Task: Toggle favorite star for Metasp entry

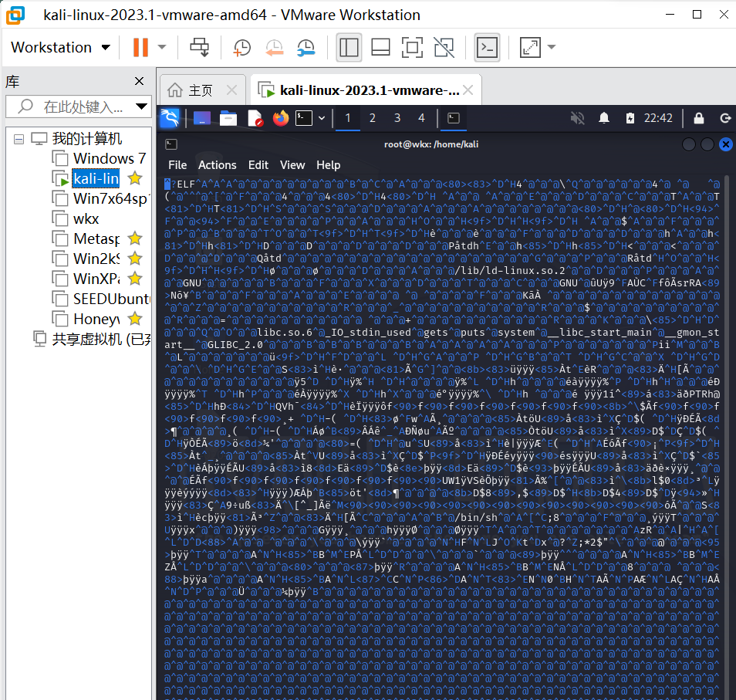Action: click(135, 238)
